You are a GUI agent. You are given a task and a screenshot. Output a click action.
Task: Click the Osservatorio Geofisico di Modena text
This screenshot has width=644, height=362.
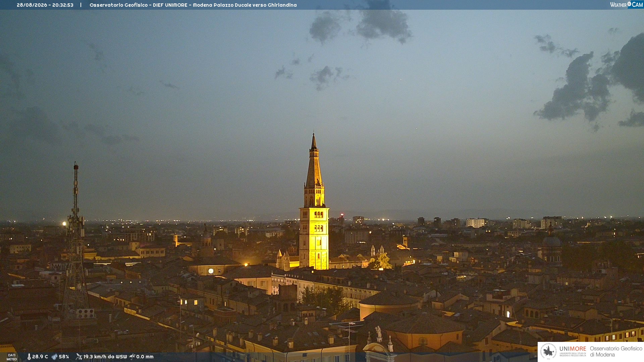616,351
